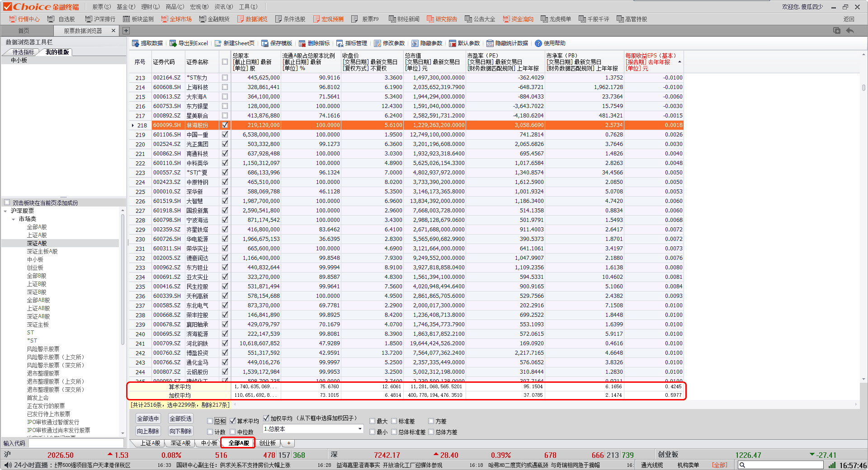This screenshot has width=868, height=470.
Task: Open the 1.总股本 weighting factor dropdown
Action: coord(360,429)
